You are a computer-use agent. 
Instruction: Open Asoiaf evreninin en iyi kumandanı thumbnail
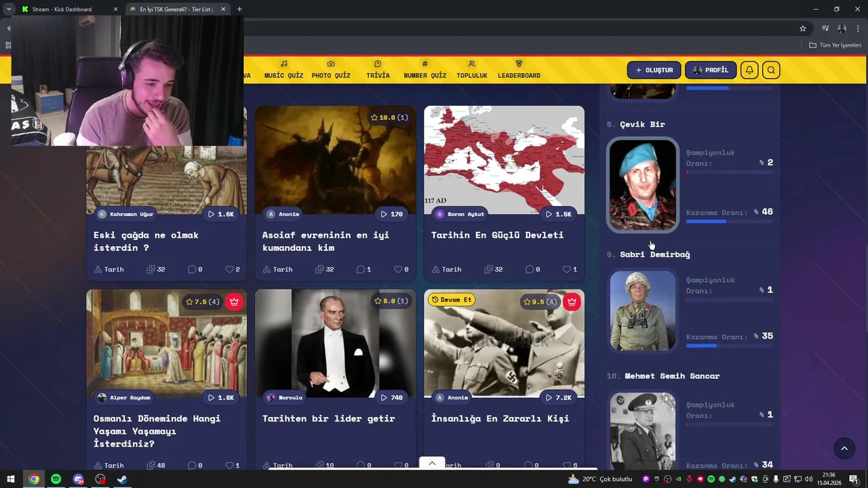pos(335,160)
